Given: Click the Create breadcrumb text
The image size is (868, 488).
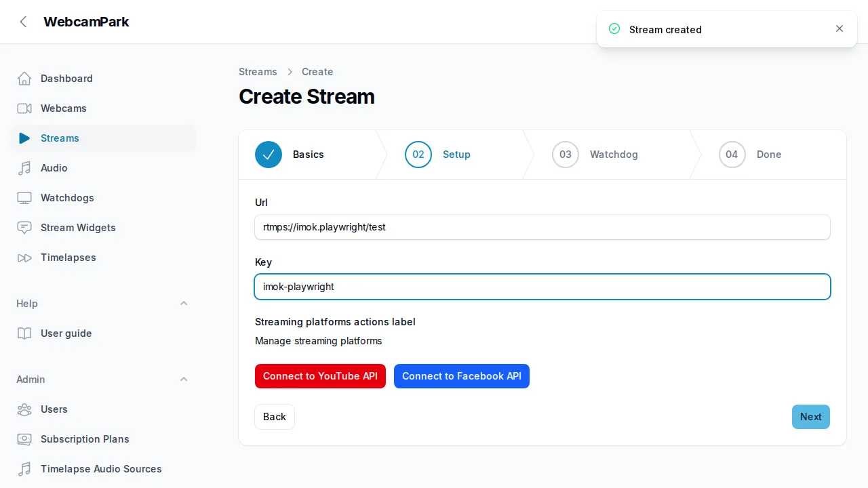Looking at the screenshot, I should click(x=317, y=72).
